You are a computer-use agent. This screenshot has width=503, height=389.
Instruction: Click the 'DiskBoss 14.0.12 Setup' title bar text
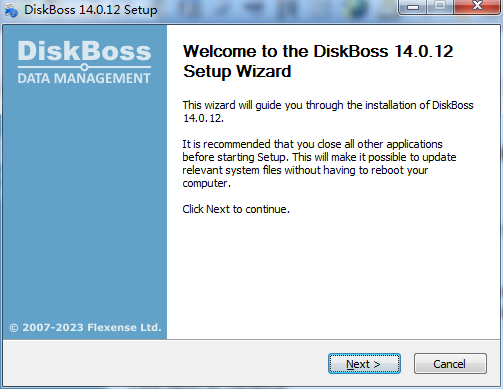(x=90, y=10)
